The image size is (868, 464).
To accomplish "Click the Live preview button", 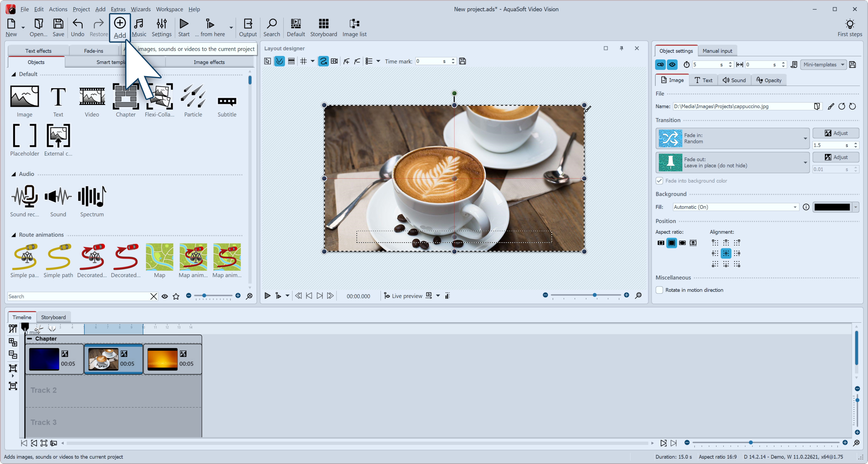I will (403, 296).
